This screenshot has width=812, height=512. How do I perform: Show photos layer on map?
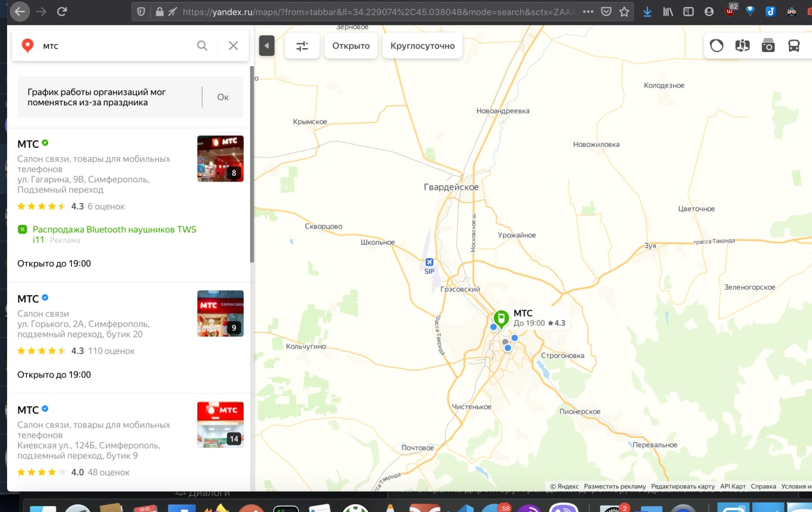click(768, 46)
